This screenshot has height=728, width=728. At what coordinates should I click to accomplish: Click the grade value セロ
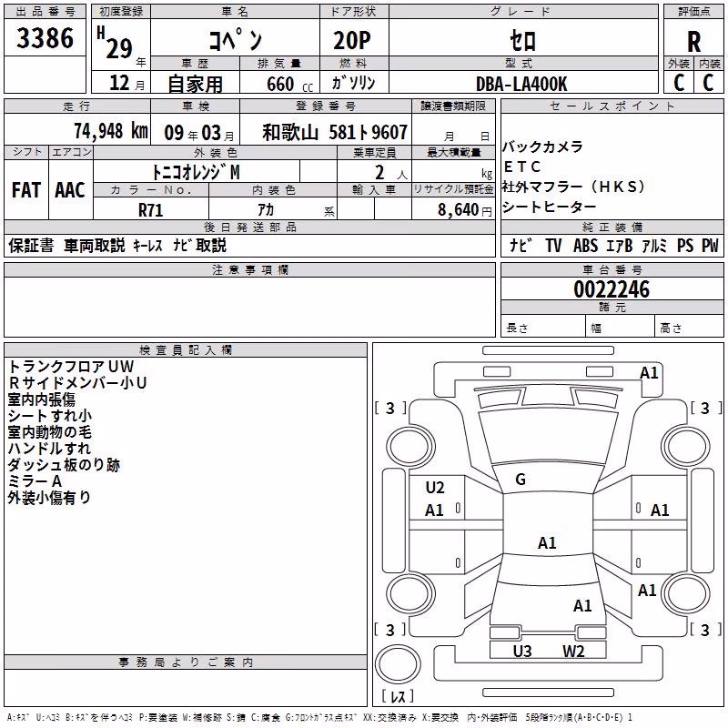pyautogui.click(x=522, y=40)
